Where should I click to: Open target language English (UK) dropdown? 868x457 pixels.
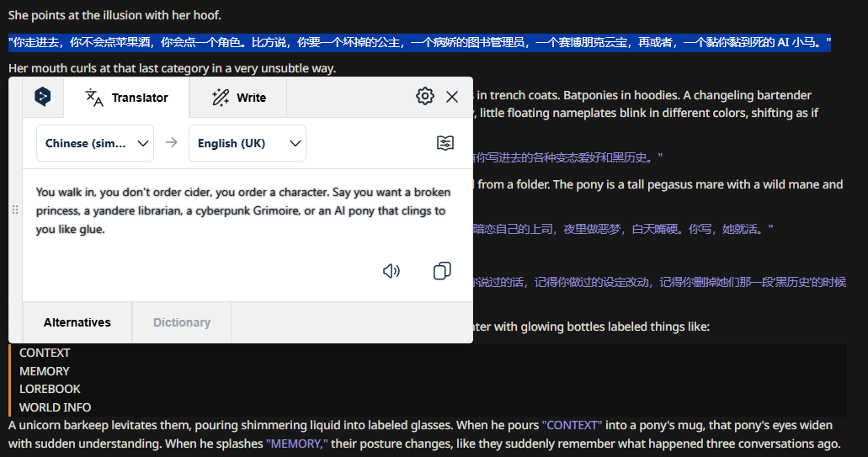tap(248, 143)
